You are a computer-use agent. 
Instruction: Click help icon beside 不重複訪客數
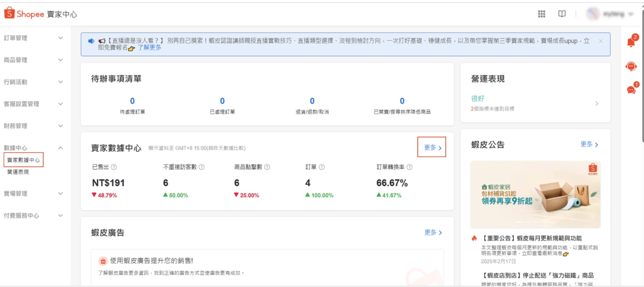(x=202, y=167)
